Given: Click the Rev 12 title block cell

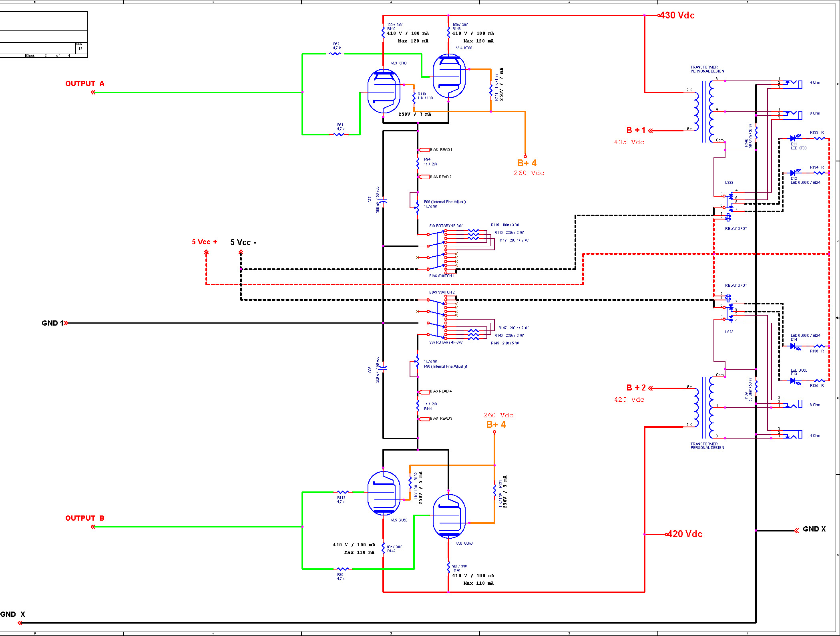Looking at the screenshot, I should (80, 48).
